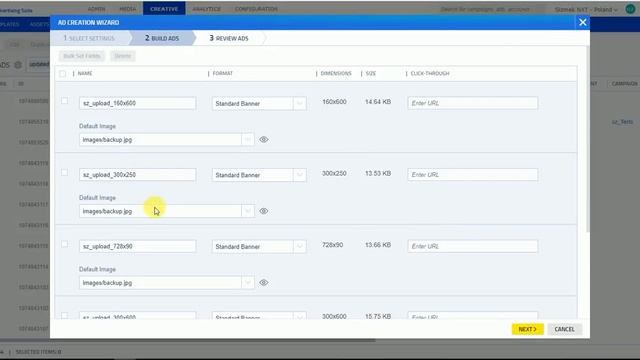Open the Media tab in top navigation
Screen dimensions: 640x360
[128, 9]
